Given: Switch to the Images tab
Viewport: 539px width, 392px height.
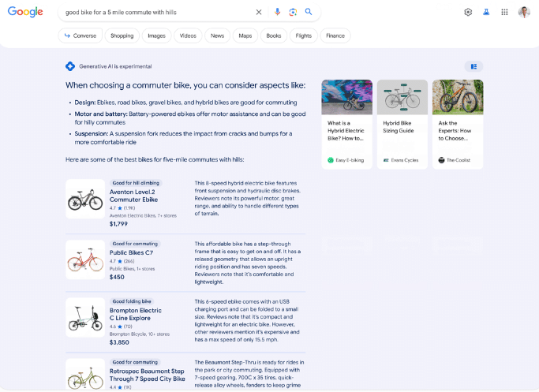Looking at the screenshot, I should click(x=157, y=35).
